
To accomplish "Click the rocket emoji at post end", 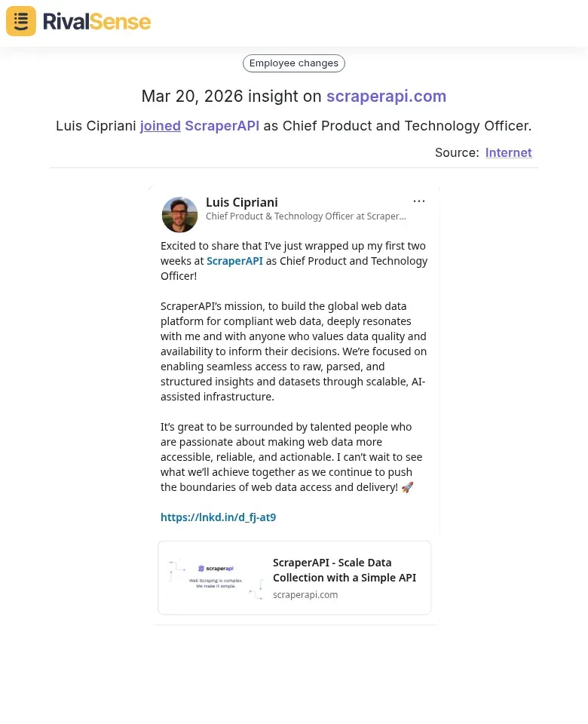I will click(x=407, y=486).
